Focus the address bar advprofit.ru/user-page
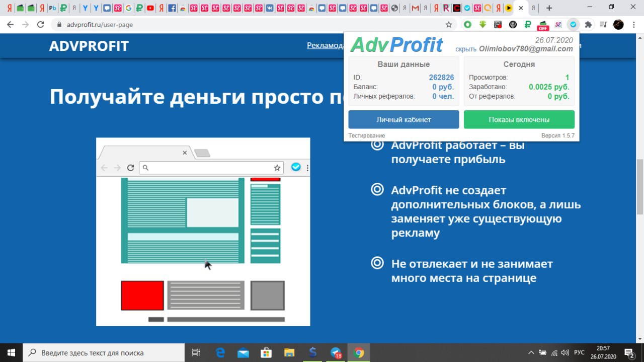The width and height of the screenshot is (644, 362). coord(252,24)
